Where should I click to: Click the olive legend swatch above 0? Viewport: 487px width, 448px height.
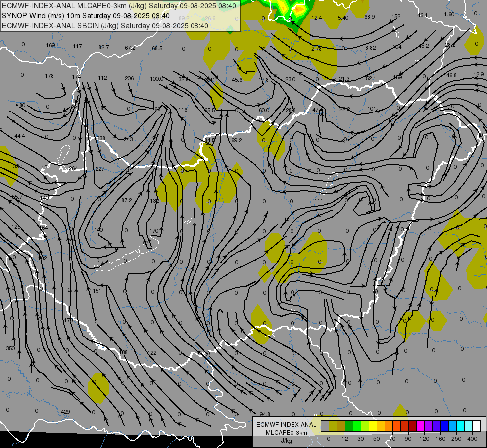333,426
